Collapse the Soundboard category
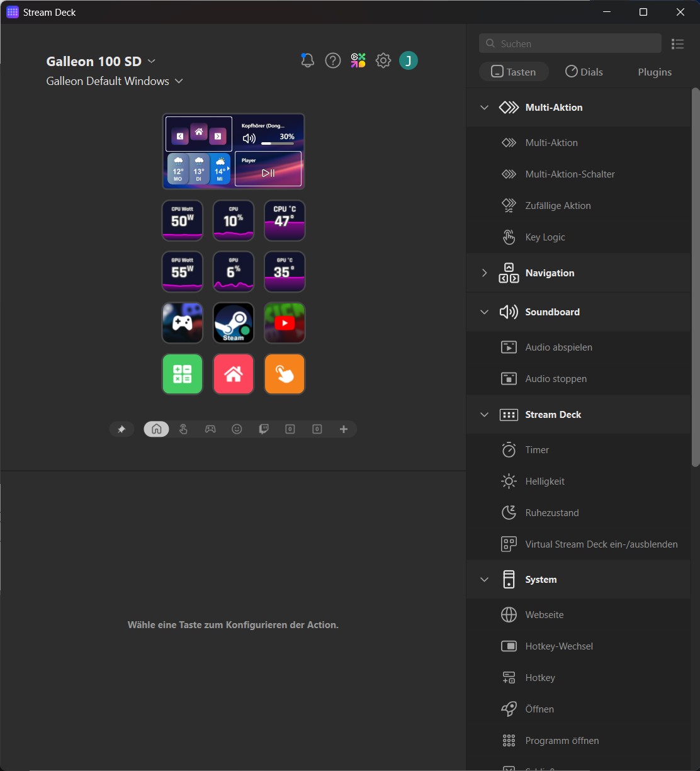This screenshot has height=771, width=700. [x=484, y=312]
